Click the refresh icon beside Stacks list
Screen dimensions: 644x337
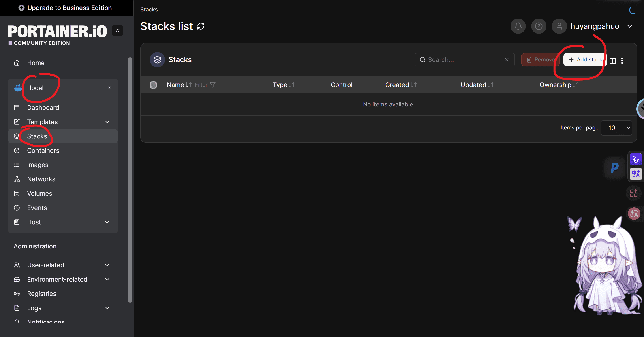(201, 26)
